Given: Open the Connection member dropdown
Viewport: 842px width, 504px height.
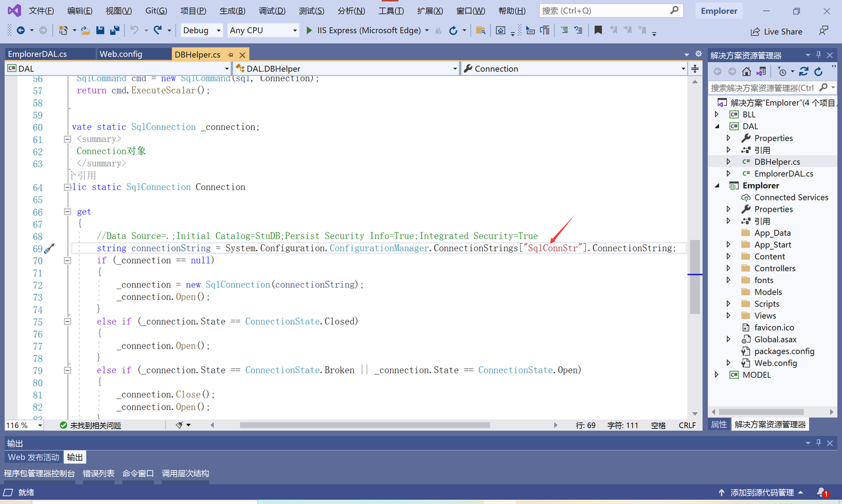Looking at the screenshot, I should coord(574,68).
